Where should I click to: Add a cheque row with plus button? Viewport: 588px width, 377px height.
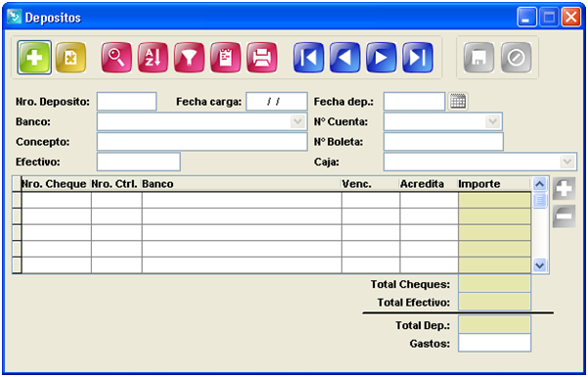[x=564, y=189]
